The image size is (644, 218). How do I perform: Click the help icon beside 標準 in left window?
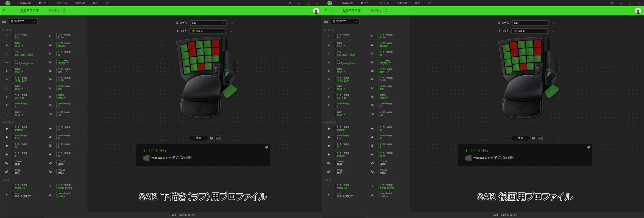(211, 138)
